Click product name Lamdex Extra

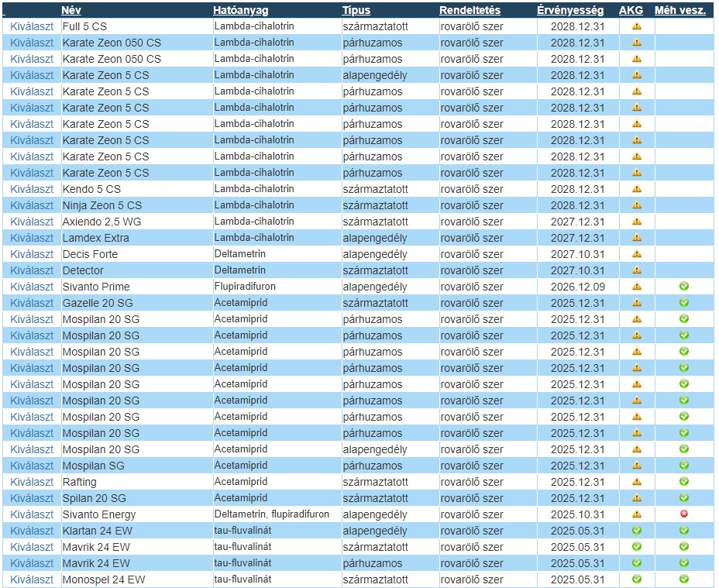pos(96,238)
